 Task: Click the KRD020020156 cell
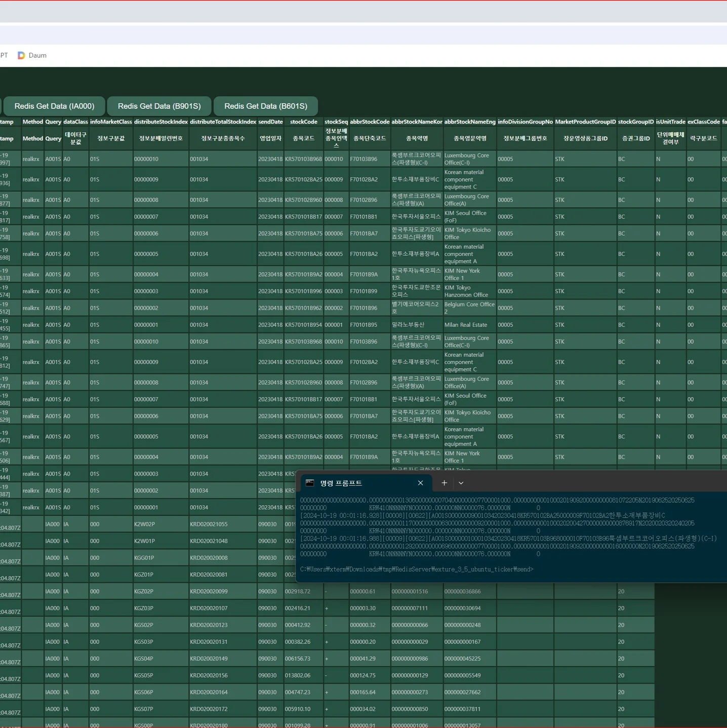[x=223, y=675]
